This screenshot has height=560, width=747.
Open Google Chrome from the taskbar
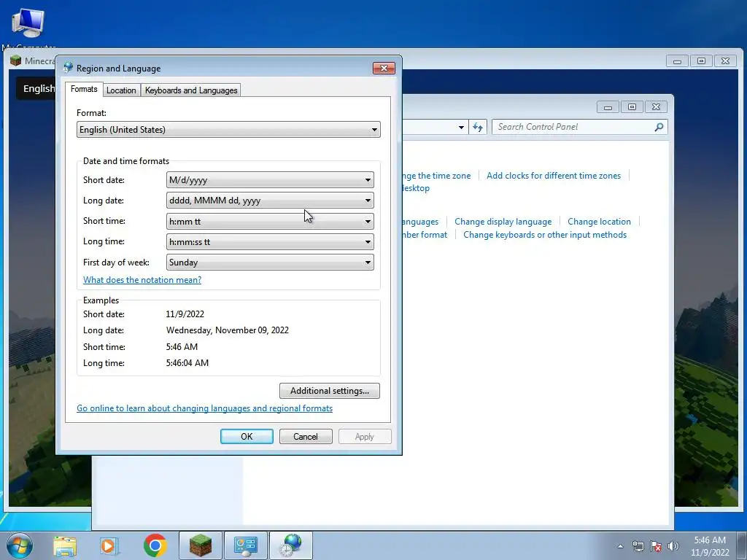tap(155, 545)
